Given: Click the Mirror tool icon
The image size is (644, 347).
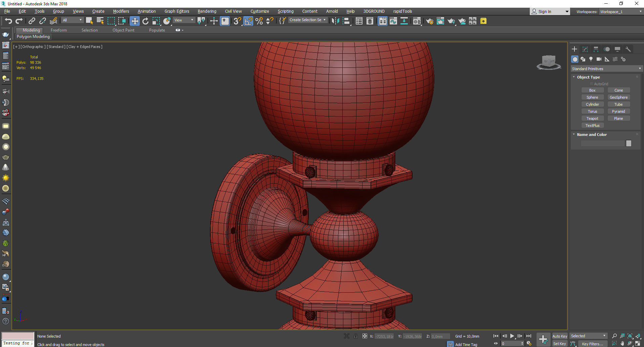Looking at the screenshot, I should 335,21.
